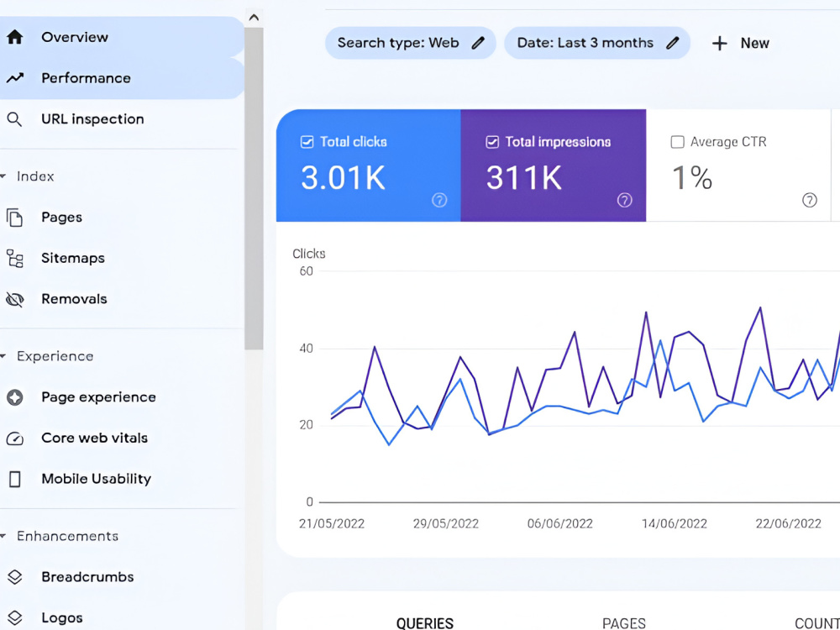Edit Date filter with pencil icon
840x630 pixels.
672,43
